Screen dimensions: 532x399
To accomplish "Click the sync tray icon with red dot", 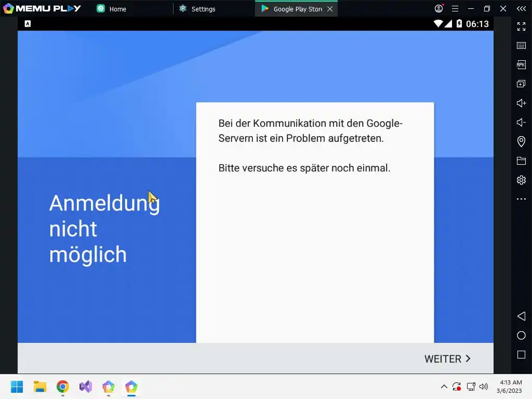I will [x=457, y=387].
